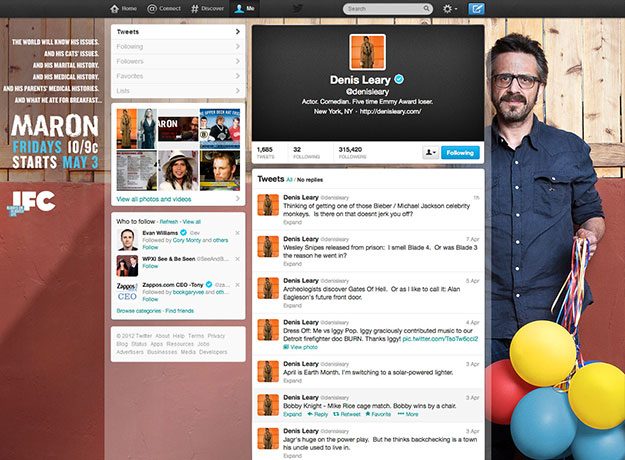Open the user actions dropdown
The height and width of the screenshot is (460, 625).
pyautogui.click(x=430, y=153)
